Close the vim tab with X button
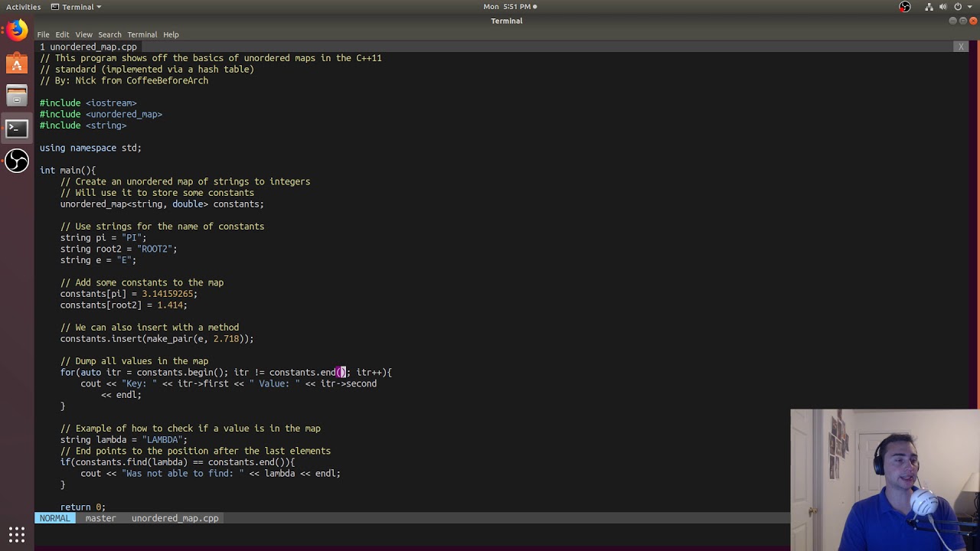This screenshot has width=980, height=551. click(x=961, y=47)
